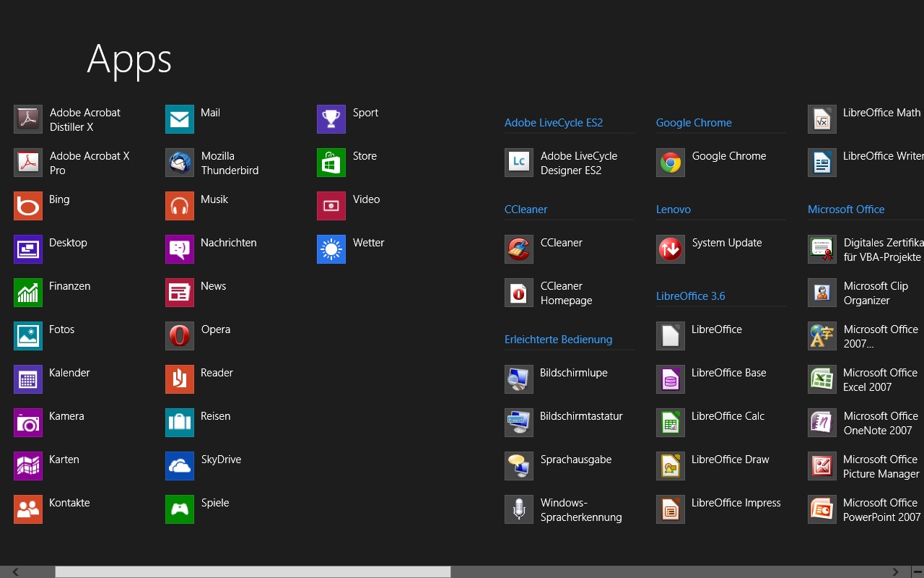924x578 pixels.
Task: Open the Bildschirmtastatur keyboard icon
Action: (x=519, y=423)
